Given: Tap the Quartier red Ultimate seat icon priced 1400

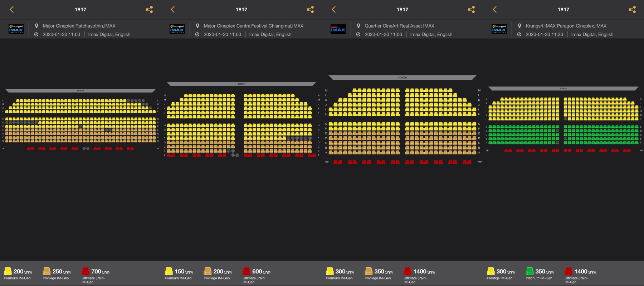Looking at the screenshot, I should click(x=408, y=271).
